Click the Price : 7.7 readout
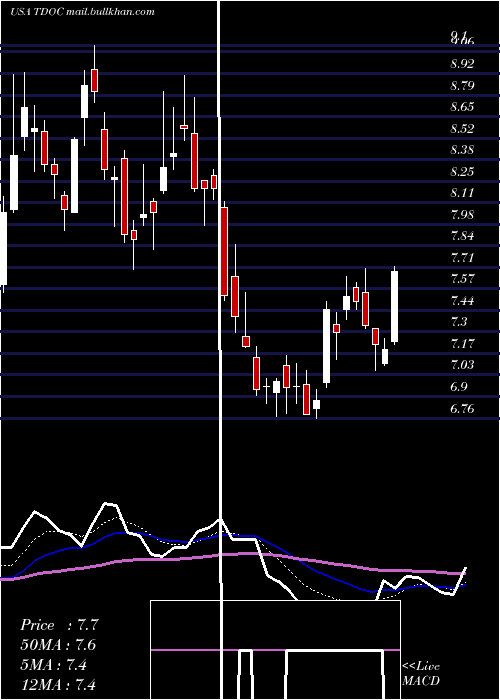Image resolution: width=500 pixels, height=700 pixels. (x=59, y=625)
